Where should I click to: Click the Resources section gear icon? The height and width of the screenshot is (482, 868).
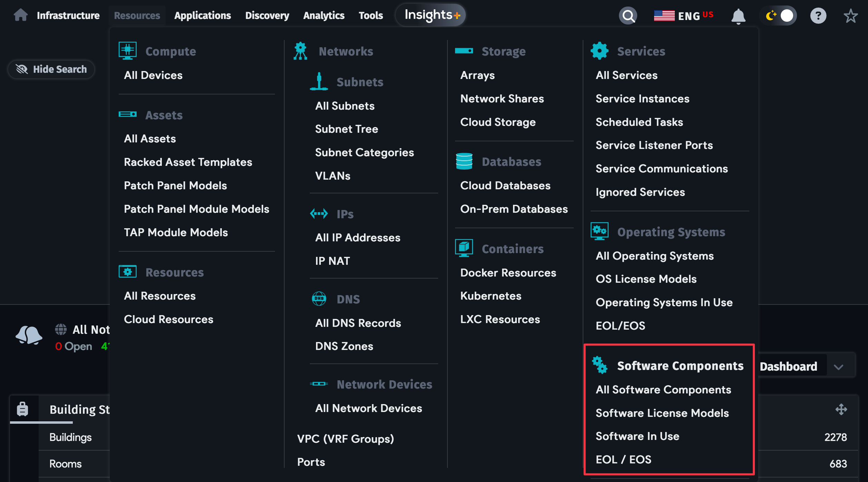(x=128, y=272)
